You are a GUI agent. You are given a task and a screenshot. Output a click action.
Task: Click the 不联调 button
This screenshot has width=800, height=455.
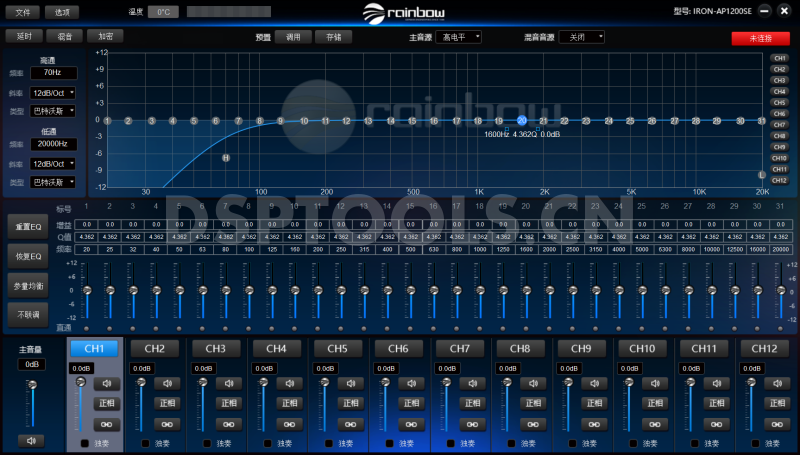click(28, 315)
